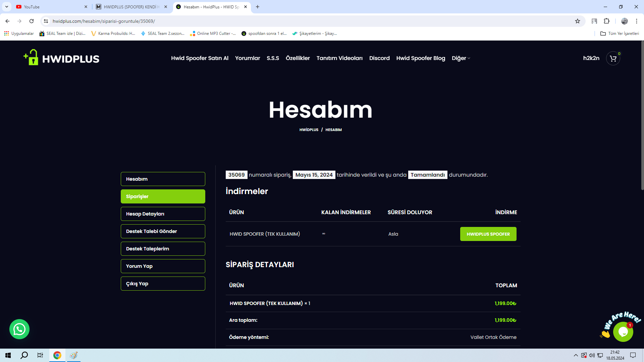Open the Windows Start menu

click(8, 355)
